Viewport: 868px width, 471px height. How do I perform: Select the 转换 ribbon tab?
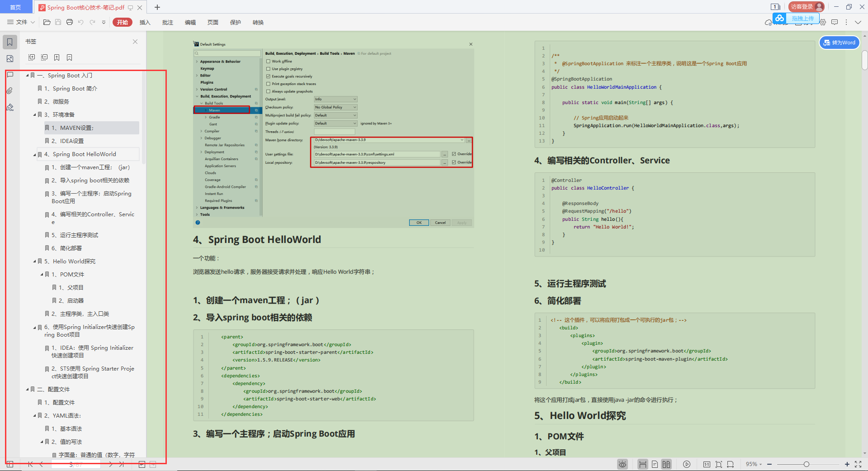coord(258,22)
